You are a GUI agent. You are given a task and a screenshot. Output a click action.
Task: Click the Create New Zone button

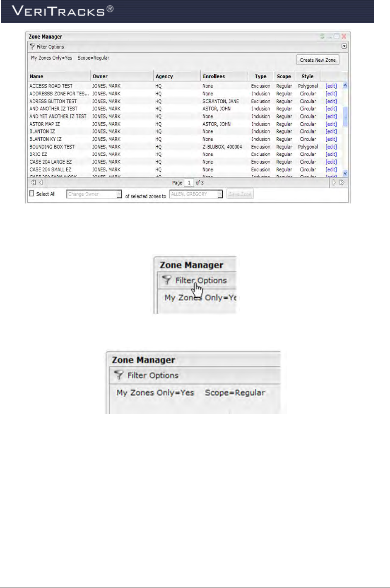318,60
